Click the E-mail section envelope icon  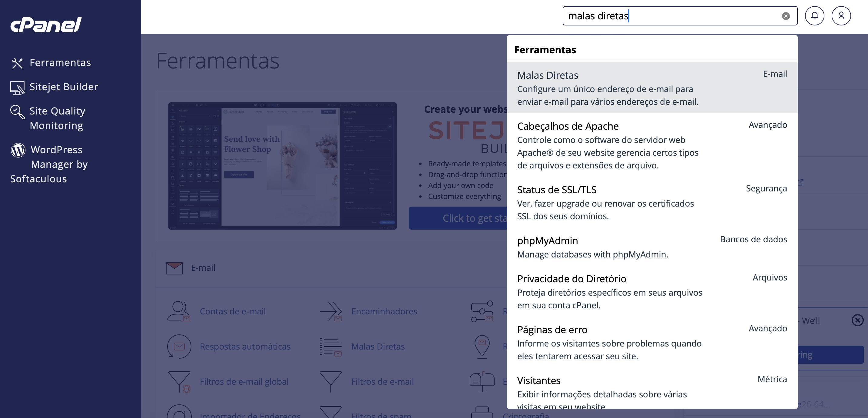point(174,268)
